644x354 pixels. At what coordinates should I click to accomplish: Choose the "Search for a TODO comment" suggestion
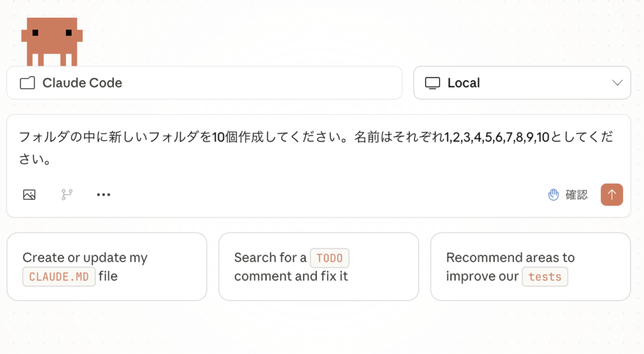coord(318,267)
